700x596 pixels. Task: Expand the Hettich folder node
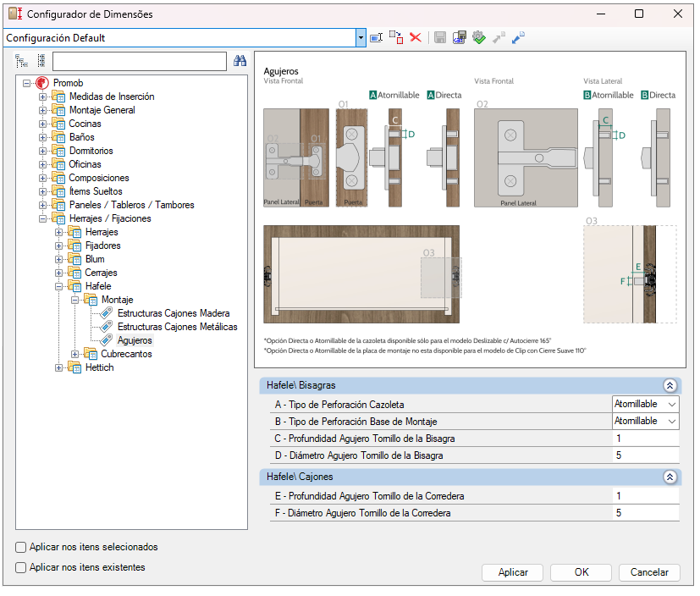point(59,367)
